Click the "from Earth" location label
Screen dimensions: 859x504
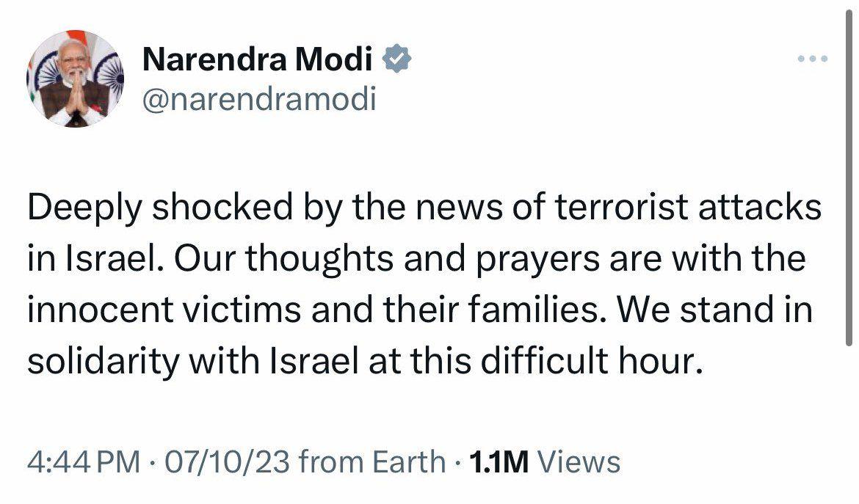tap(372, 462)
